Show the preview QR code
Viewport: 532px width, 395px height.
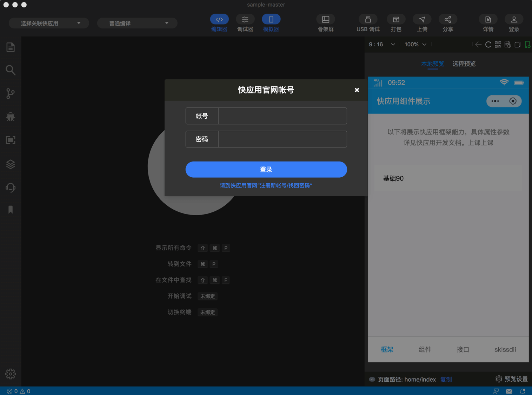[498, 44]
